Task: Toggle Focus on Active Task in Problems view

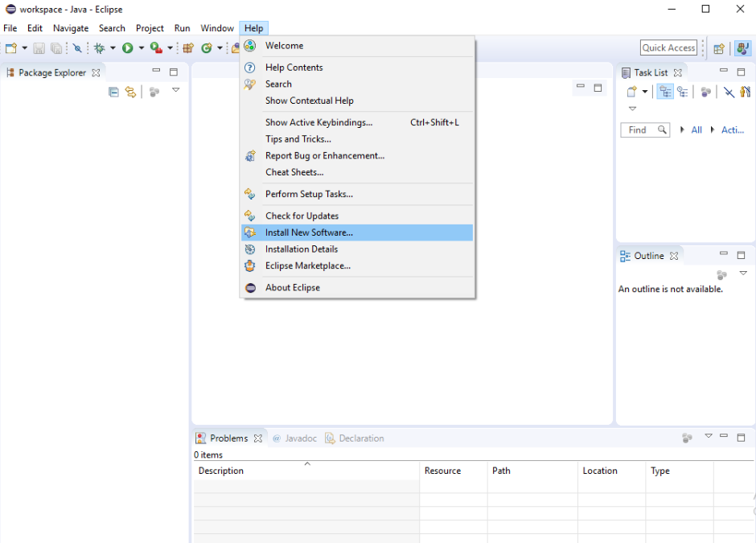Action: (687, 438)
